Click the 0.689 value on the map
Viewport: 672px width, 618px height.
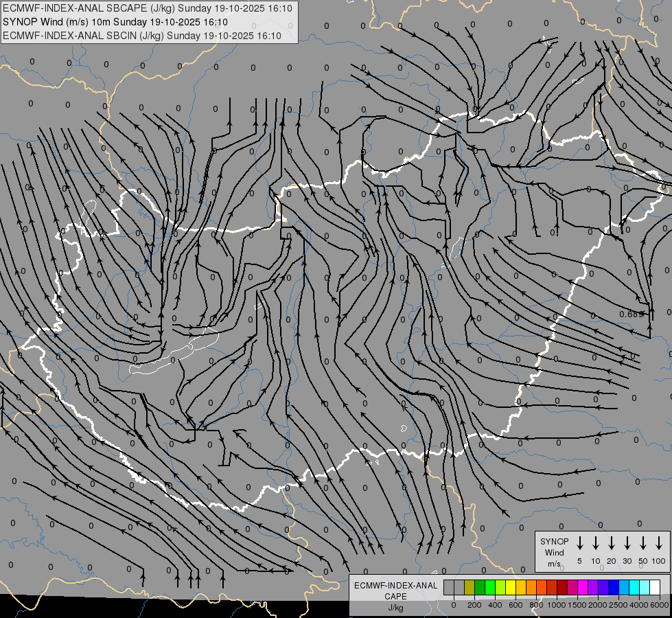tap(632, 314)
